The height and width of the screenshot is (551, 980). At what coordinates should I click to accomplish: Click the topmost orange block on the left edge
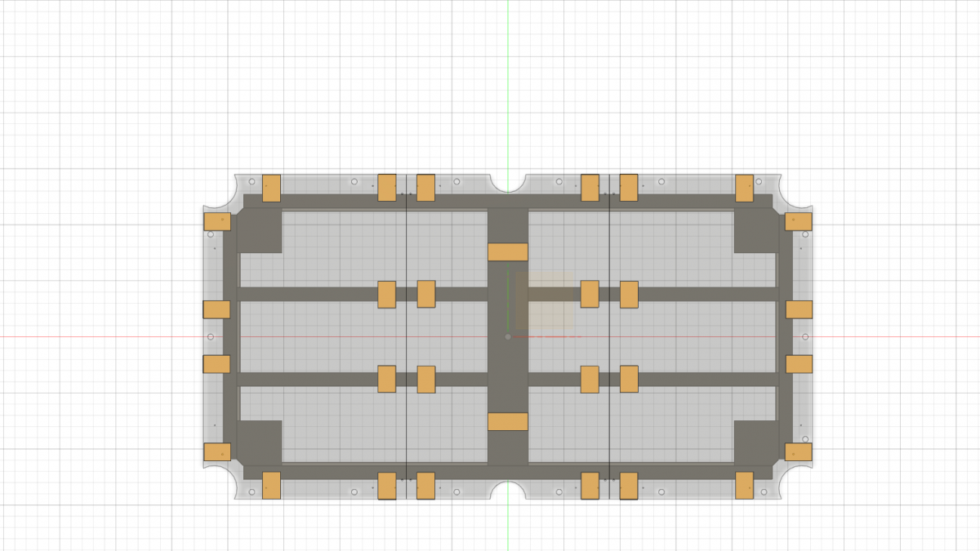tap(217, 222)
